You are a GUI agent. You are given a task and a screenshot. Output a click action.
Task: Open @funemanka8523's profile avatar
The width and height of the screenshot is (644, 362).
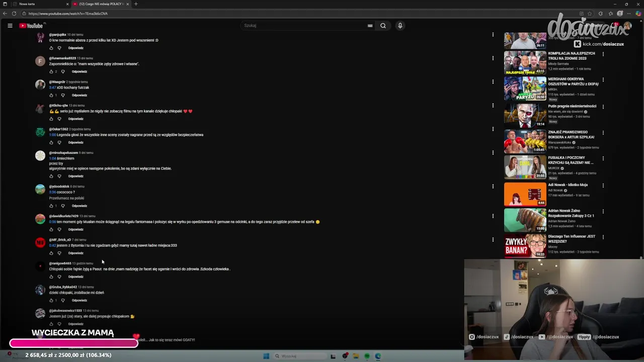[40, 61]
